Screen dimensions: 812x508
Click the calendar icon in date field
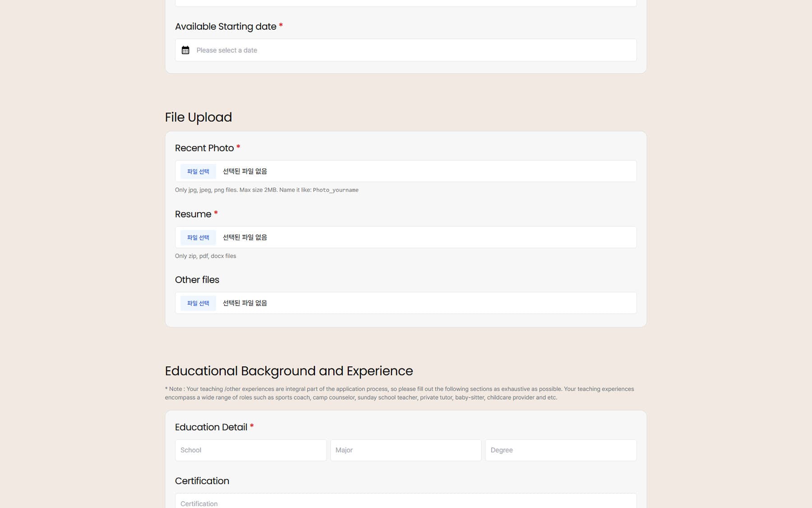click(185, 50)
